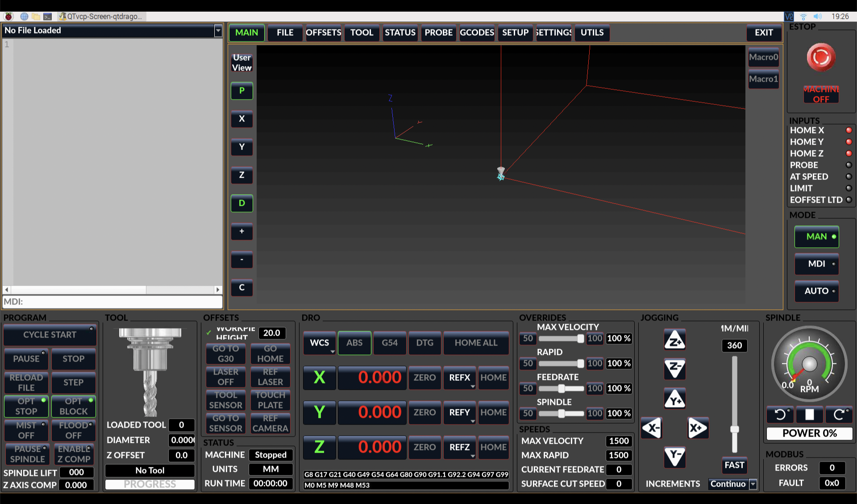Image resolution: width=857 pixels, height=504 pixels.
Task: Start spindle in the reverse direction with the counterclockwise icon
Action: pos(780,415)
